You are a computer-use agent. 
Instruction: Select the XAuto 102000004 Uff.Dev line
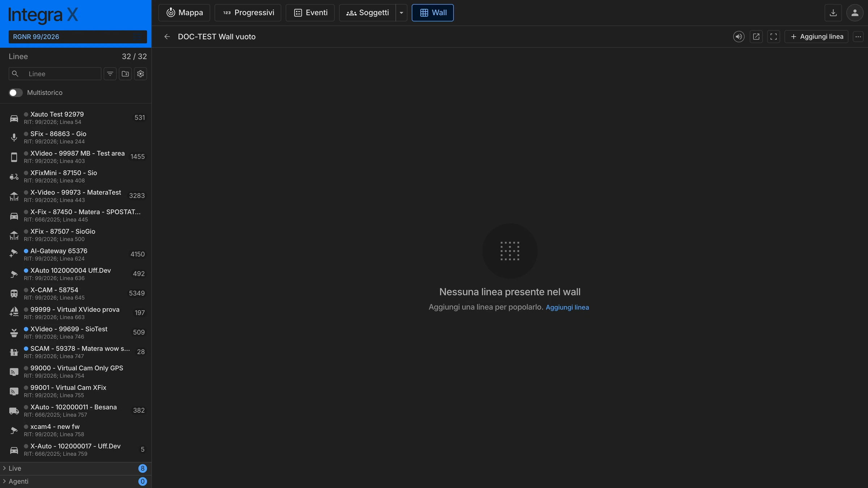[76, 274]
